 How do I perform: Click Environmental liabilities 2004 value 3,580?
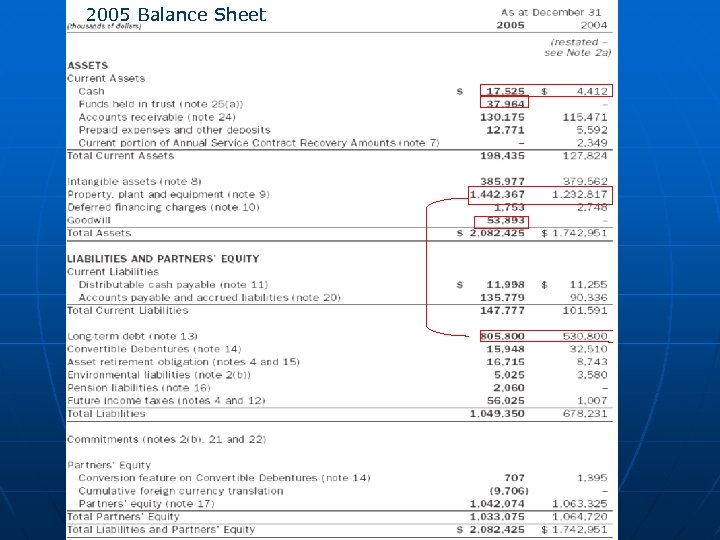point(592,375)
